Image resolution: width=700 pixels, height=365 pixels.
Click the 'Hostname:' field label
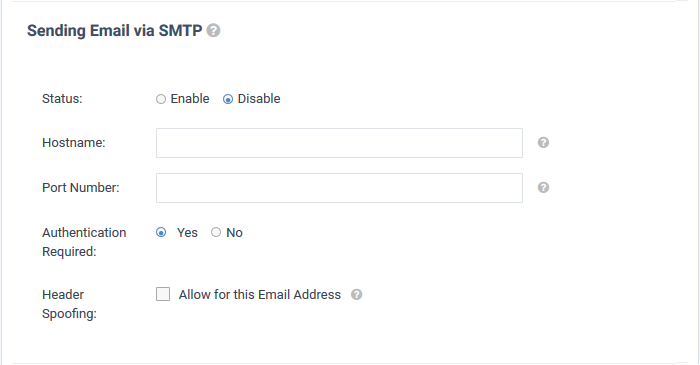[74, 143]
